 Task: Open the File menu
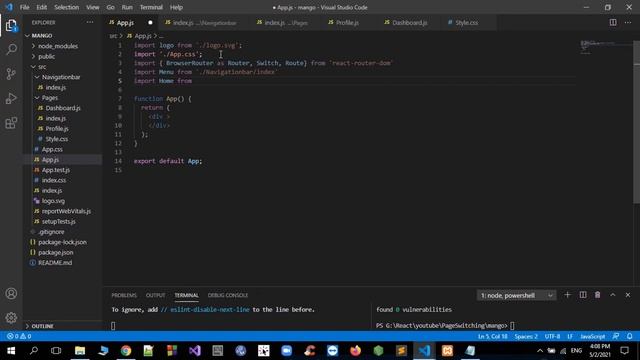click(x=24, y=7)
